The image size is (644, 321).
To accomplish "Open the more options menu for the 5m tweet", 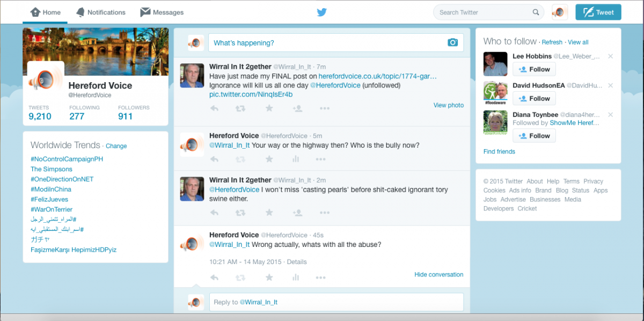I will pyautogui.click(x=320, y=159).
